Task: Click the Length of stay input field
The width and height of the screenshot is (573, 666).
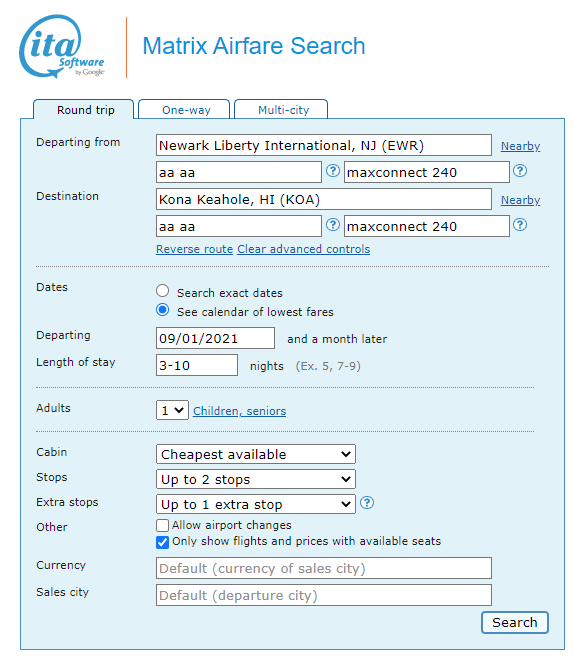Action: pos(197,365)
